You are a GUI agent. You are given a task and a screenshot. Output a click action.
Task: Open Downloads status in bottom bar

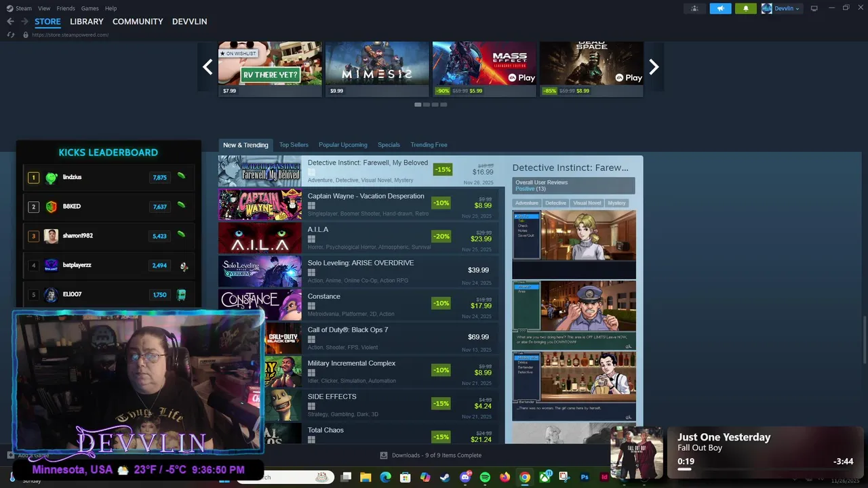430,455
